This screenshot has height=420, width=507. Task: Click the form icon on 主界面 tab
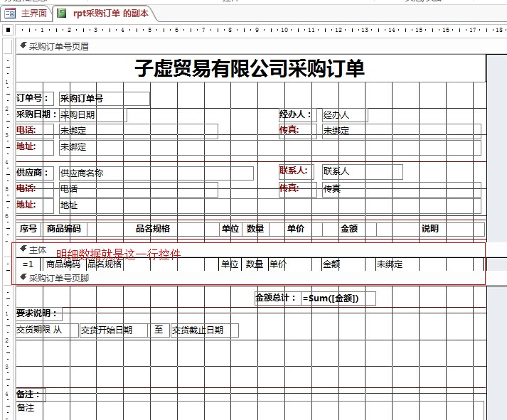(x=10, y=14)
